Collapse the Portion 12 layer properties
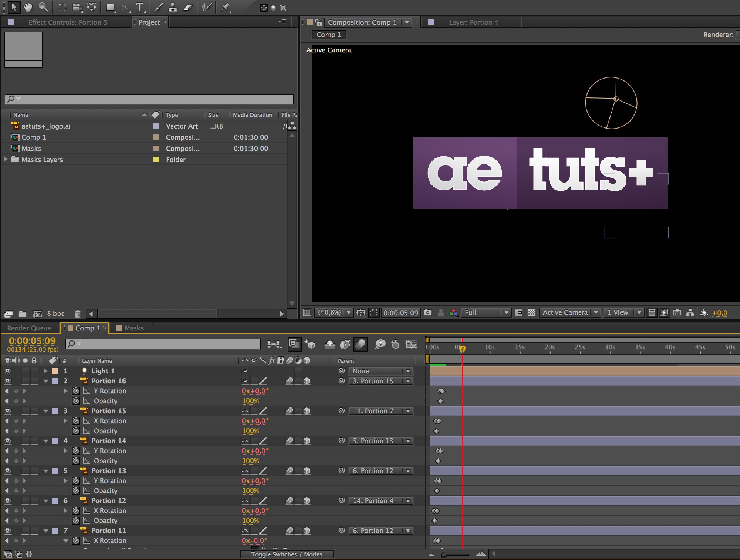Viewport: 740px width, 560px height. tap(45, 501)
